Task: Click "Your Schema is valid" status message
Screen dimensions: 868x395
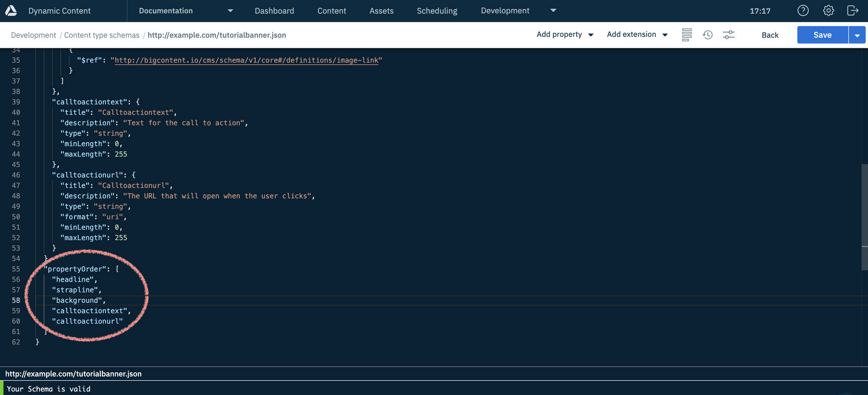Action: (x=48, y=389)
